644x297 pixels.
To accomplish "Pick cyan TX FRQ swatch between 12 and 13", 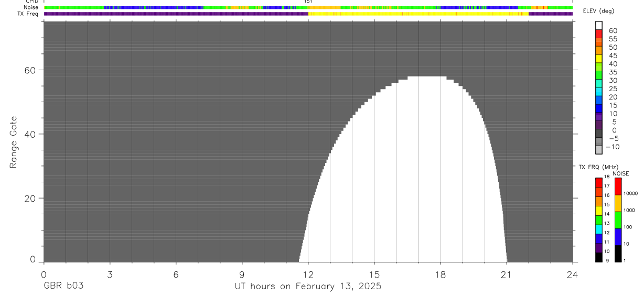I will (x=598, y=229).
